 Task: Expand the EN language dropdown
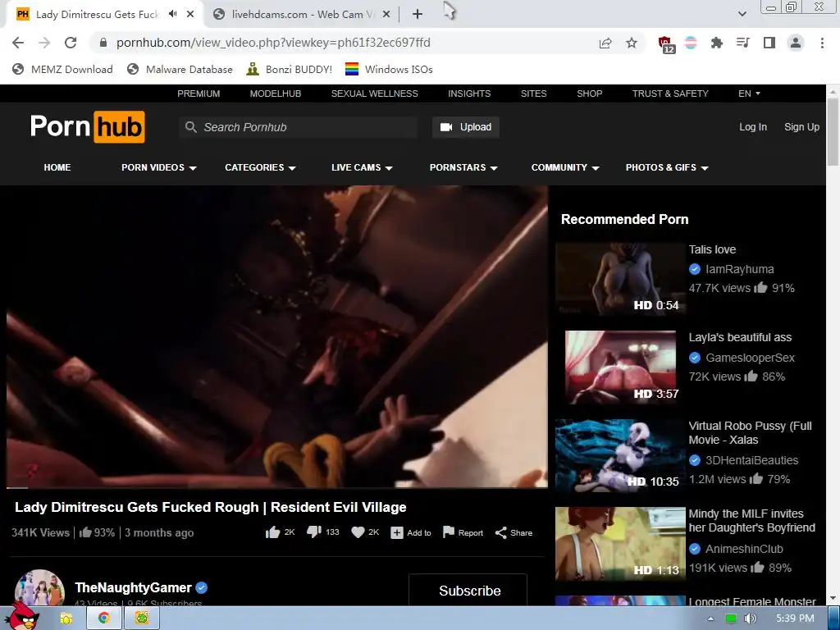(749, 94)
